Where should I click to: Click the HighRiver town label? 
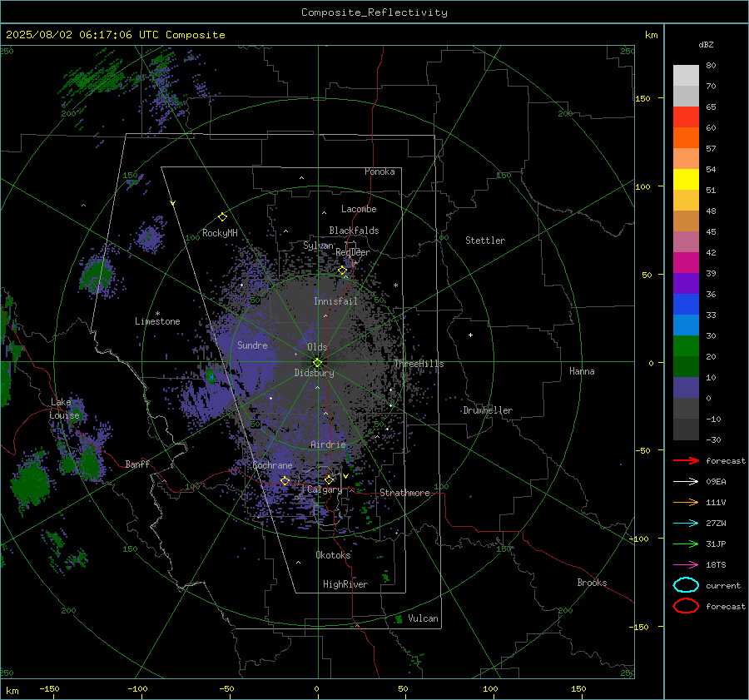click(345, 584)
